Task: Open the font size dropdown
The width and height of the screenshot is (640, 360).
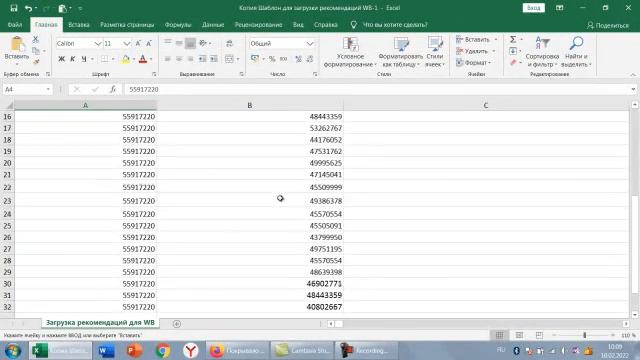Action: (127, 43)
